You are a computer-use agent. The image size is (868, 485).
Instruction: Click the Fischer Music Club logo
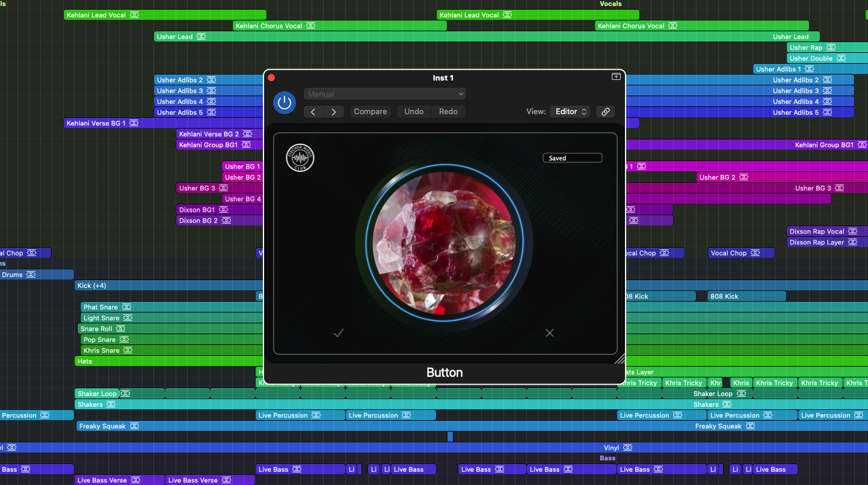(300, 158)
